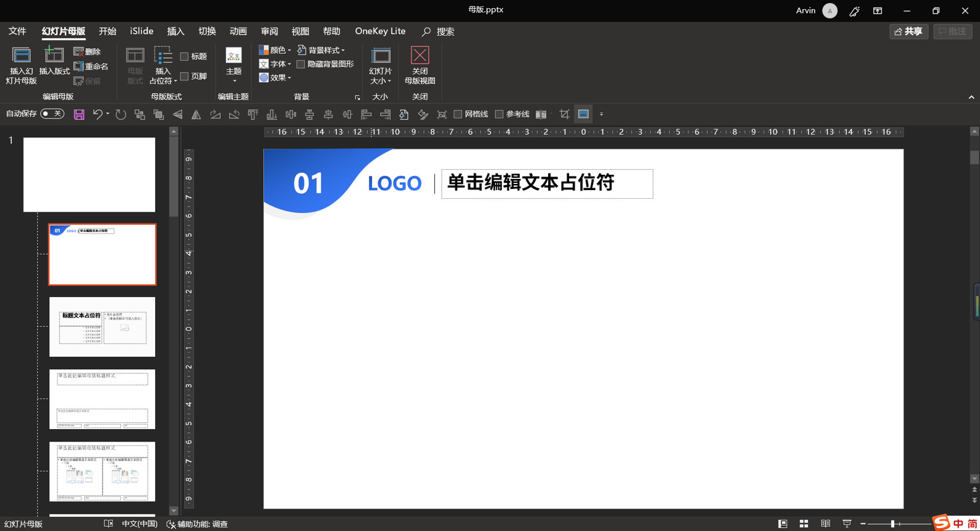This screenshot has width=980, height=531.
Task: Move the zoom slider handle
Action: (x=892, y=524)
